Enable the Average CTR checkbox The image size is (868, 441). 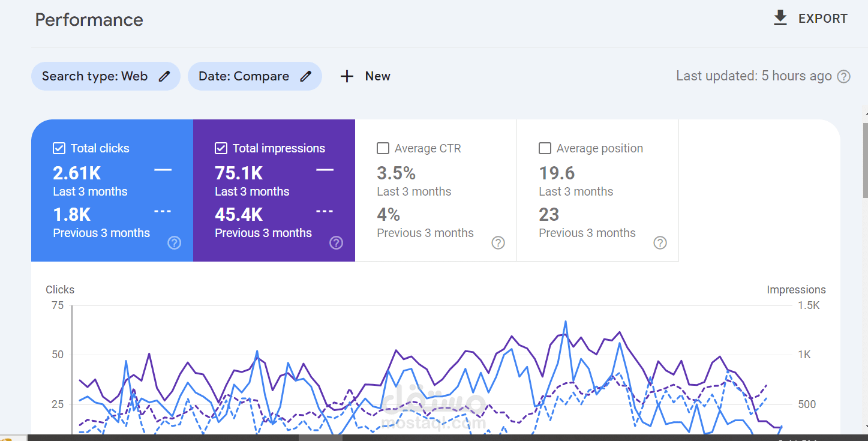coord(383,148)
